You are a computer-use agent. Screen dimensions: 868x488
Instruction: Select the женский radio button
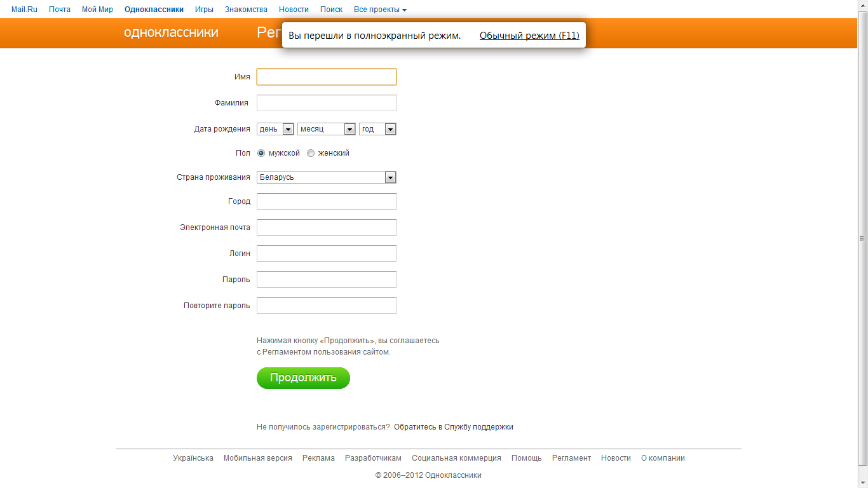tap(311, 153)
